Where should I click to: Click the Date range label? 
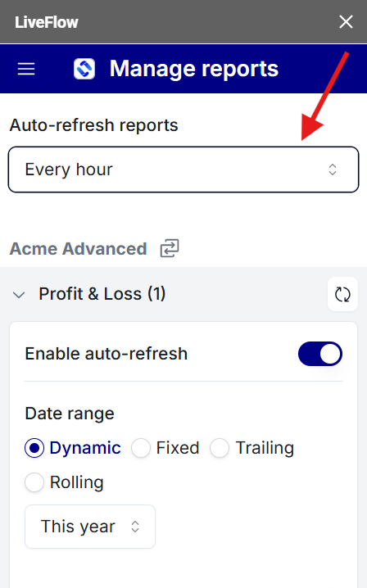tap(70, 414)
